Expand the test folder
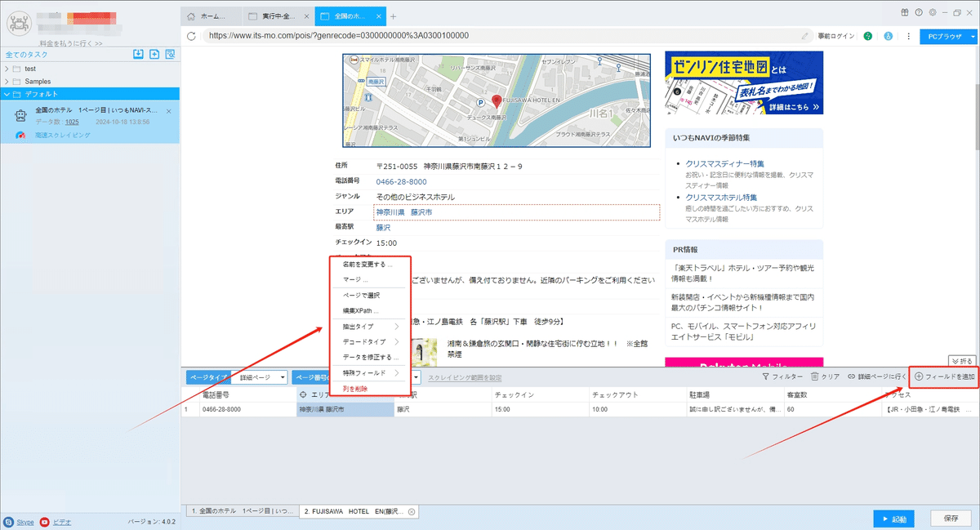The image size is (980, 530). click(x=7, y=69)
